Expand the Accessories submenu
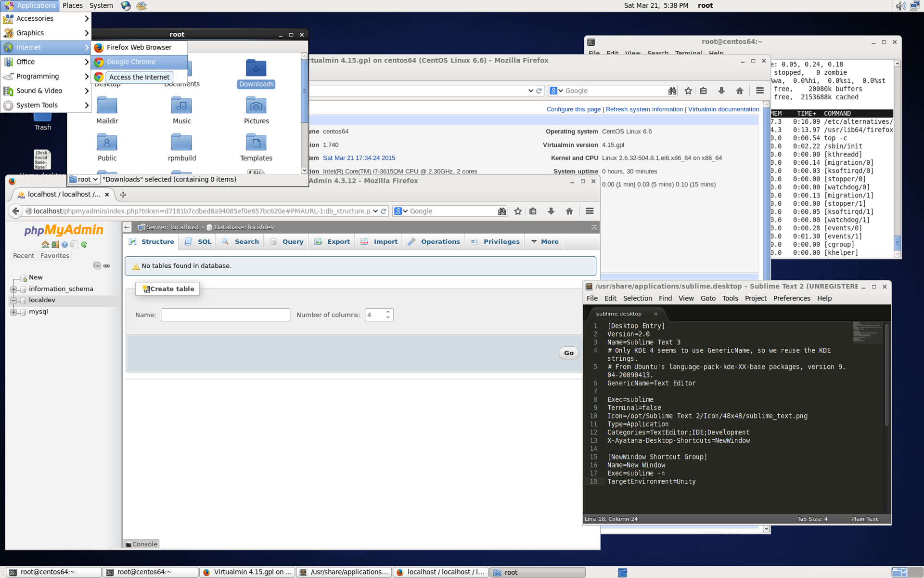The image size is (924, 578). coord(46,18)
